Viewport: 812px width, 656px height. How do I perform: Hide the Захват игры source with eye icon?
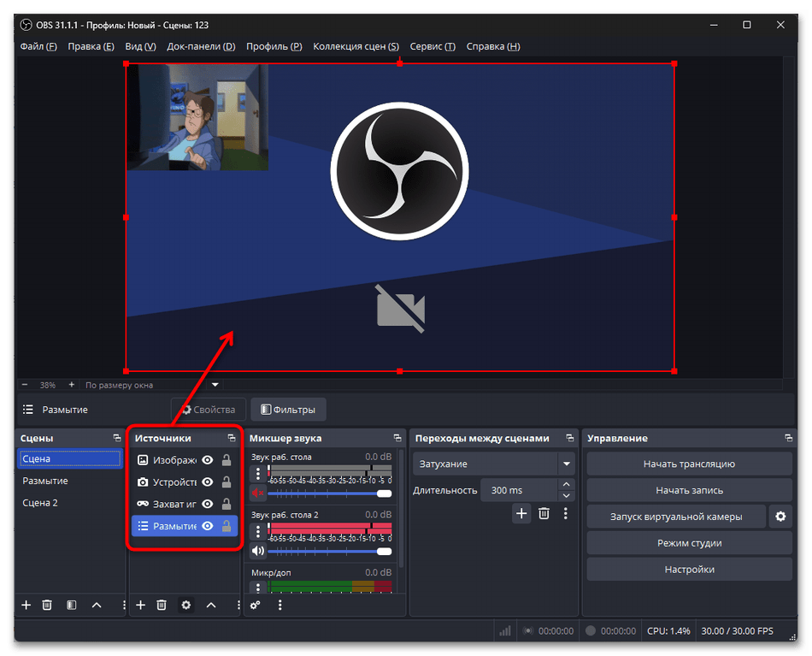pyautogui.click(x=207, y=504)
